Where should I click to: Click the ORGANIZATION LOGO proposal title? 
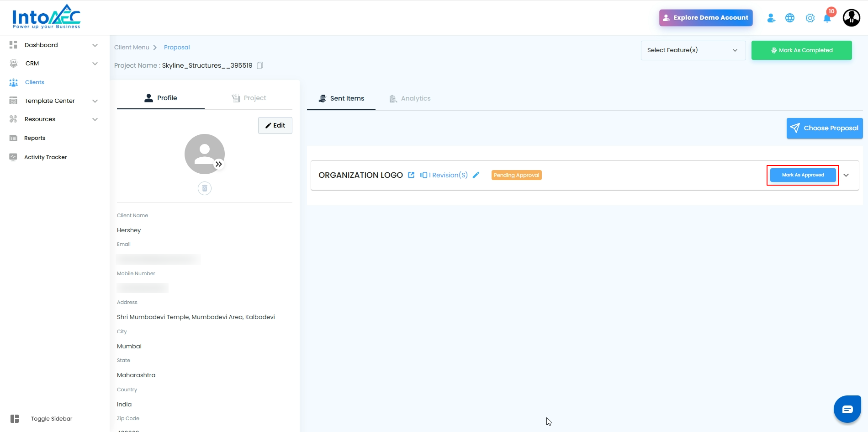pyautogui.click(x=360, y=175)
